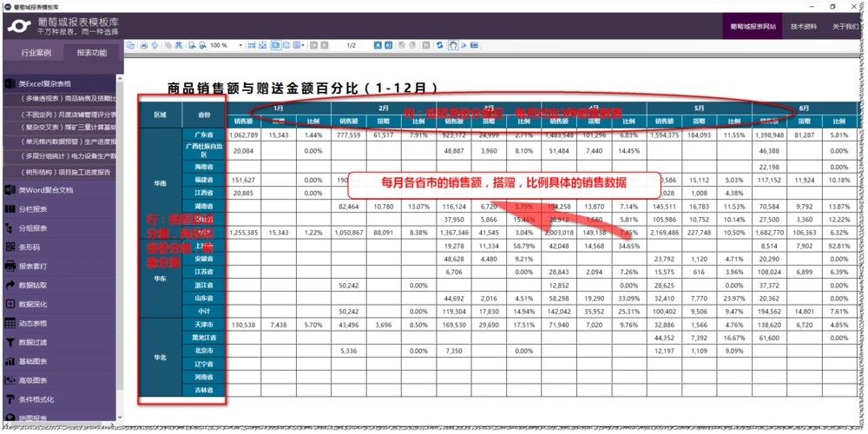This screenshot has width=868, height=434.
Task: Click the binoculars find icon
Action: coord(179,45)
